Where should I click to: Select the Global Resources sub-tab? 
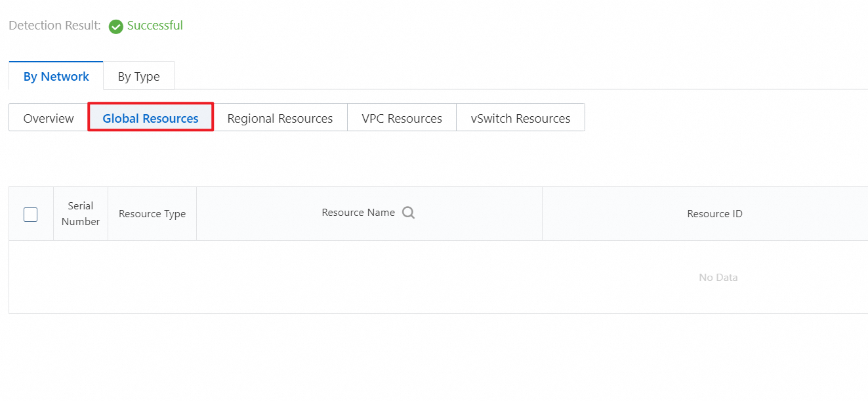pos(151,118)
